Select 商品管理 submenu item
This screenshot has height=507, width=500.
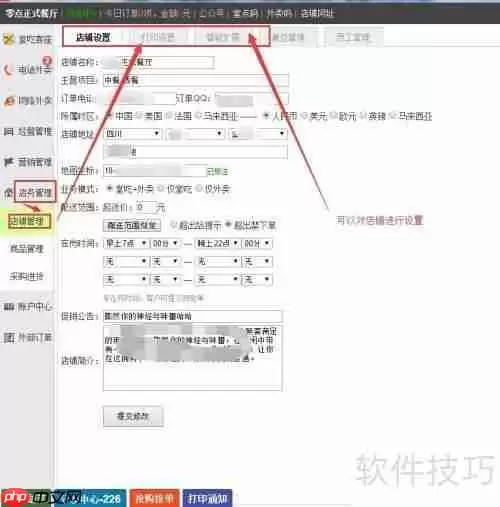pyautogui.click(x=27, y=249)
